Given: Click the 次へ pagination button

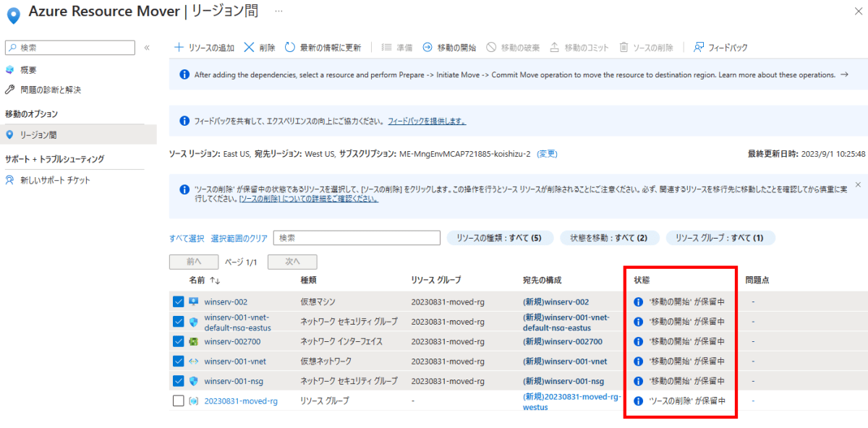Looking at the screenshot, I should pos(292,262).
